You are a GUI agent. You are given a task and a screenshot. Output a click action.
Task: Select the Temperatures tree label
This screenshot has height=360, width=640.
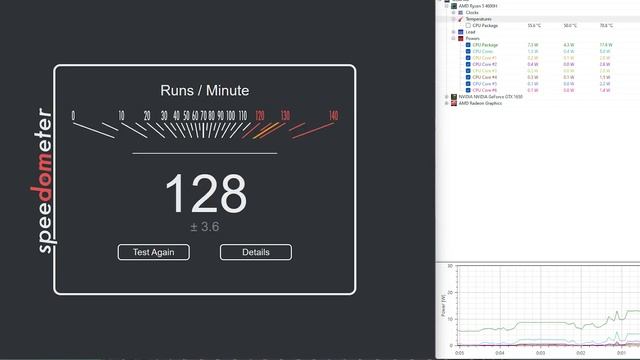coord(478,19)
